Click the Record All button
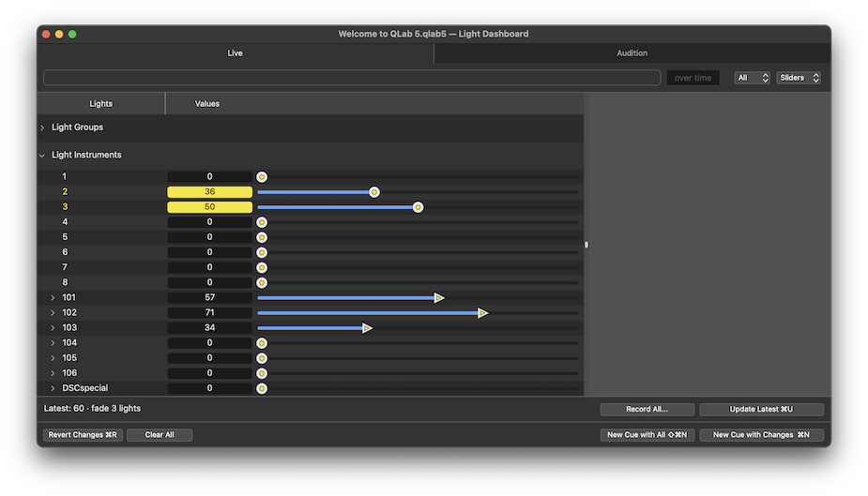The width and height of the screenshot is (868, 496). pyautogui.click(x=647, y=410)
